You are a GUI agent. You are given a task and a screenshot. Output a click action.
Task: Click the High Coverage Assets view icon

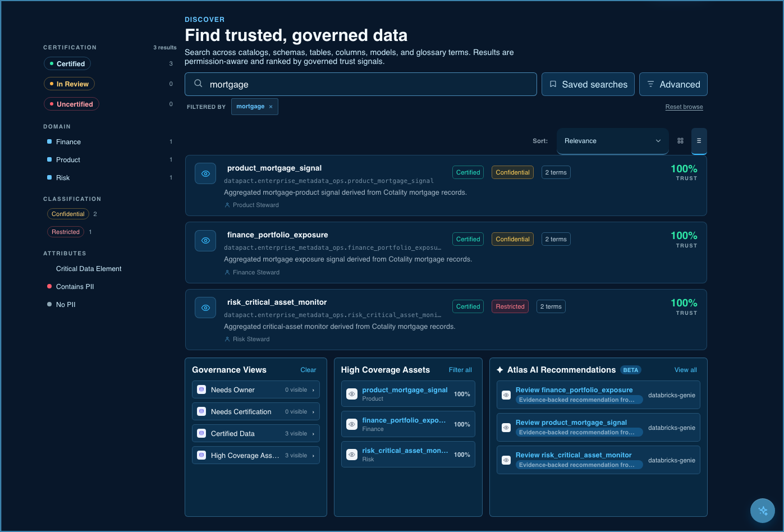tap(201, 455)
